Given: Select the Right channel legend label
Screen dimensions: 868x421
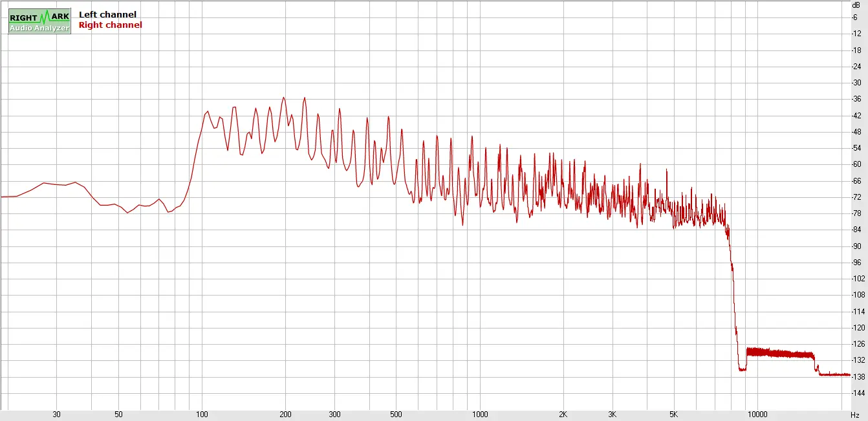Looking at the screenshot, I should coord(110,25).
